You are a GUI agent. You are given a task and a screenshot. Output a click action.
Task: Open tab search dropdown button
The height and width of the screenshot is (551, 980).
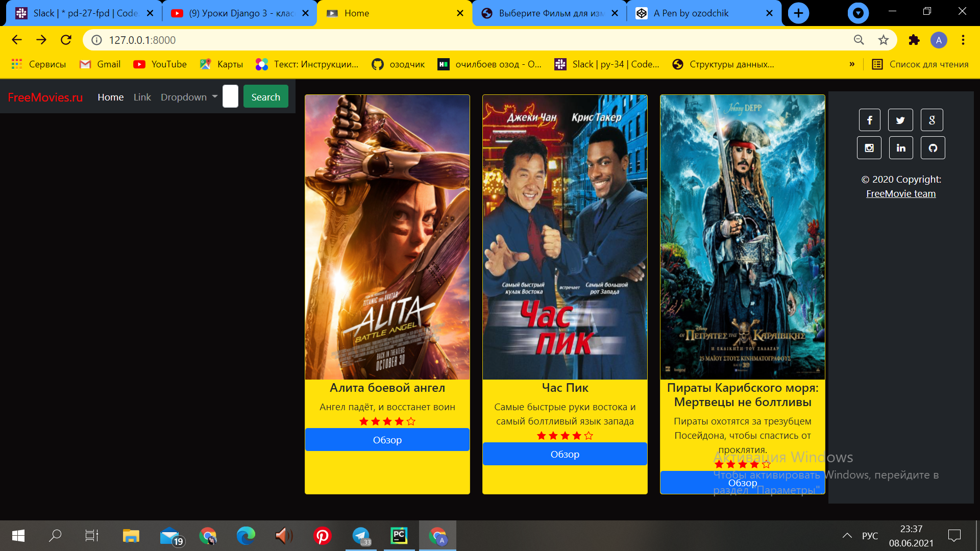858,13
